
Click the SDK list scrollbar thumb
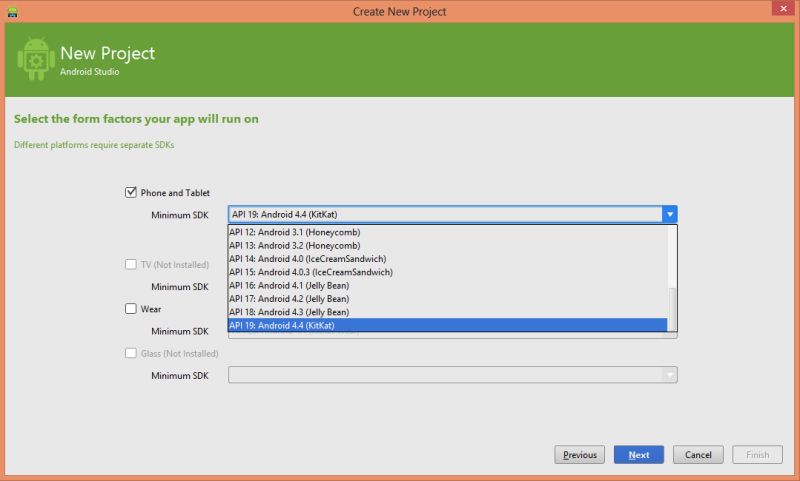672,309
